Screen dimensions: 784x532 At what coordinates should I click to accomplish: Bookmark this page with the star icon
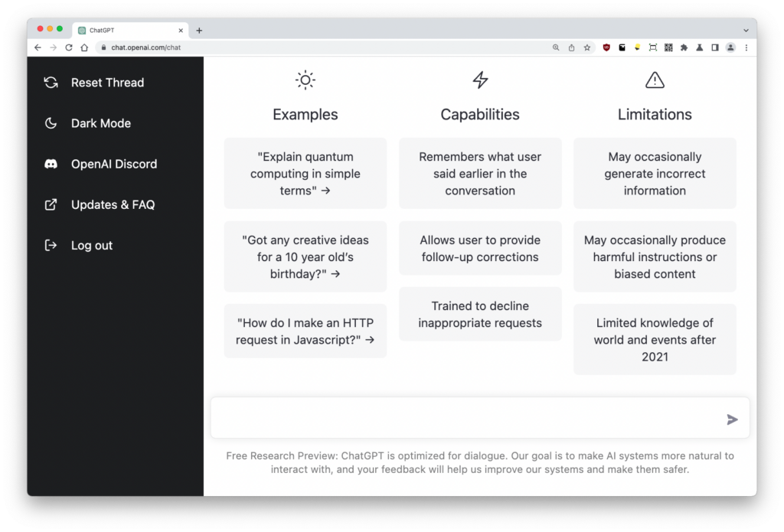(587, 47)
